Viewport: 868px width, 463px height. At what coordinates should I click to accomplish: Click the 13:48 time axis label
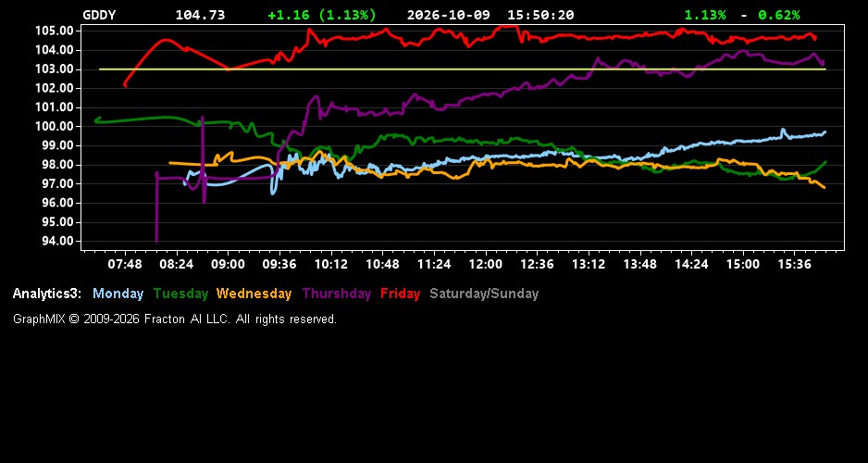[x=640, y=264]
